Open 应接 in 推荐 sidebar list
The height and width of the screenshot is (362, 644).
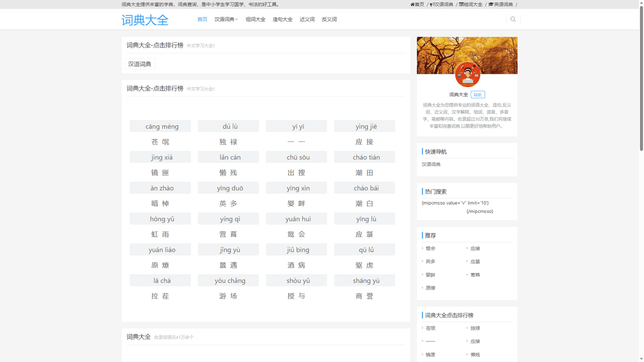[475, 248]
